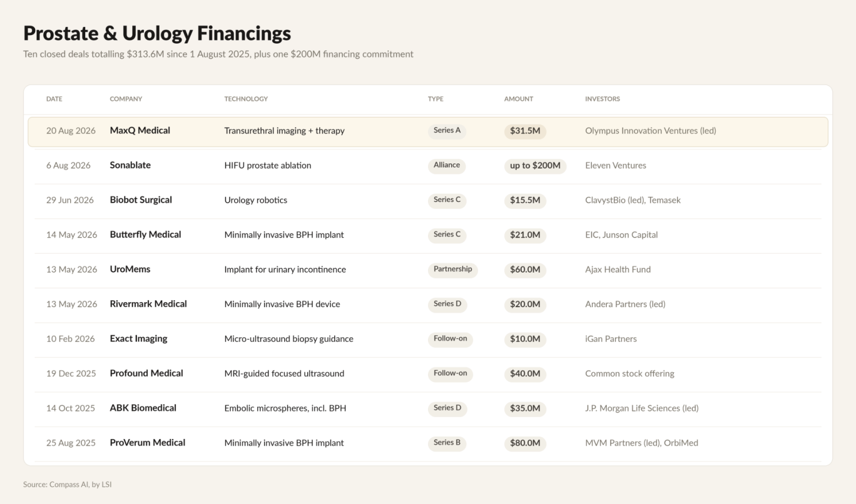Click the DATE column header
The image size is (856, 504).
tap(54, 99)
